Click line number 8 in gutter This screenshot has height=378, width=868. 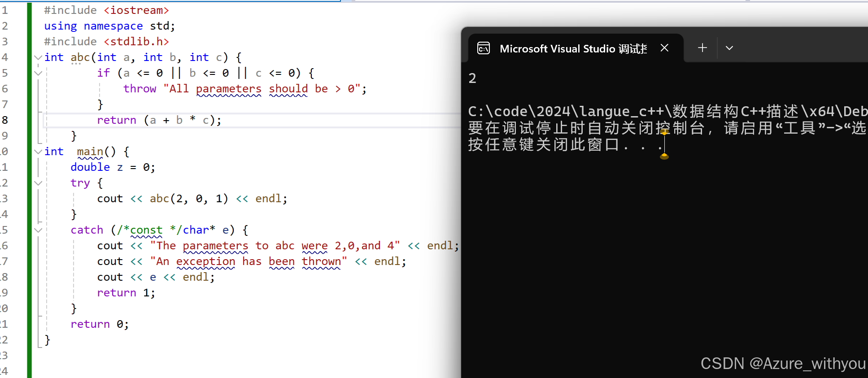(x=5, y=120)
